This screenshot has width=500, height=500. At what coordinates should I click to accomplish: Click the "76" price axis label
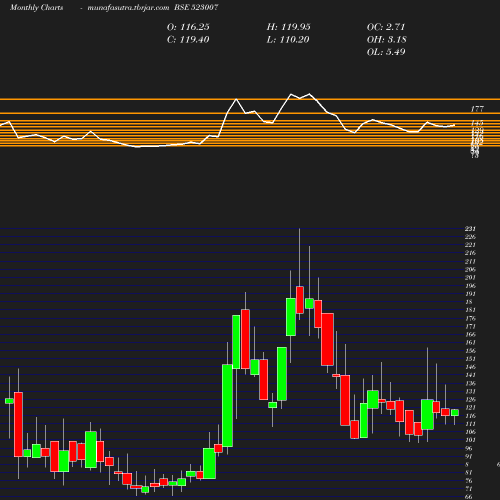click(x=468, y=481)
